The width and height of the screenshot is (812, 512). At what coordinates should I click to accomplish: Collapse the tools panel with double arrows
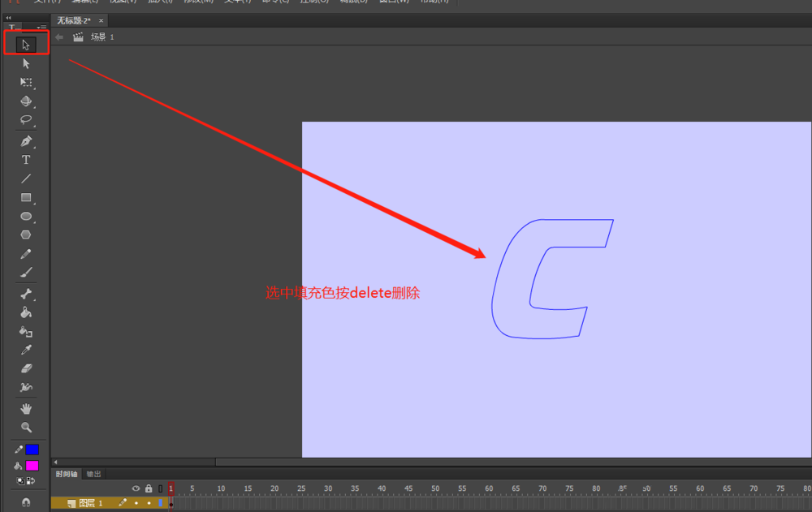point(8,18)
